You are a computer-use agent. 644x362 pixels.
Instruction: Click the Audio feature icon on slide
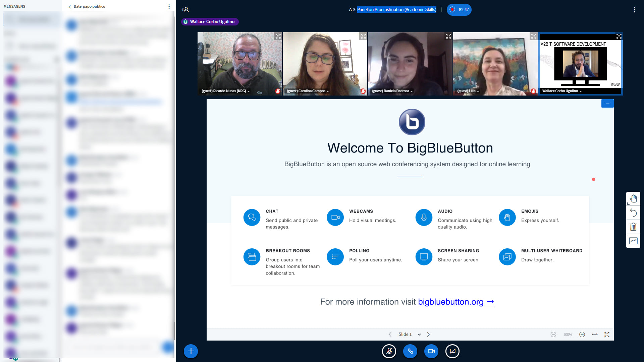click(x=424, y=218)
